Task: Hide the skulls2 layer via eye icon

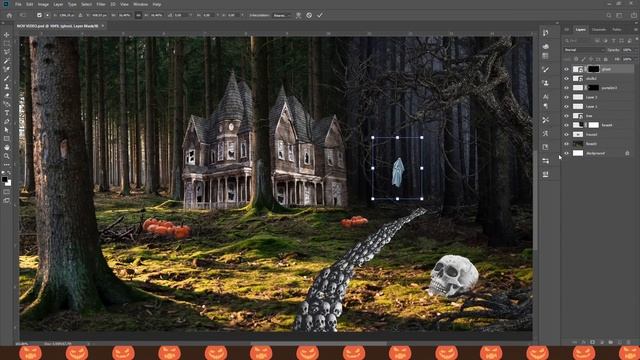Action: tap(567, 78)
